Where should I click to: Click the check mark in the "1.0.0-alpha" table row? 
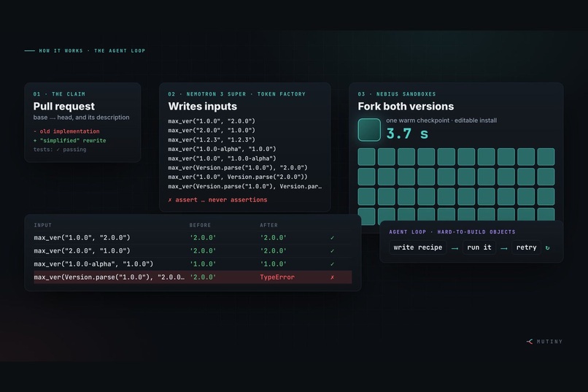point(332,264)
